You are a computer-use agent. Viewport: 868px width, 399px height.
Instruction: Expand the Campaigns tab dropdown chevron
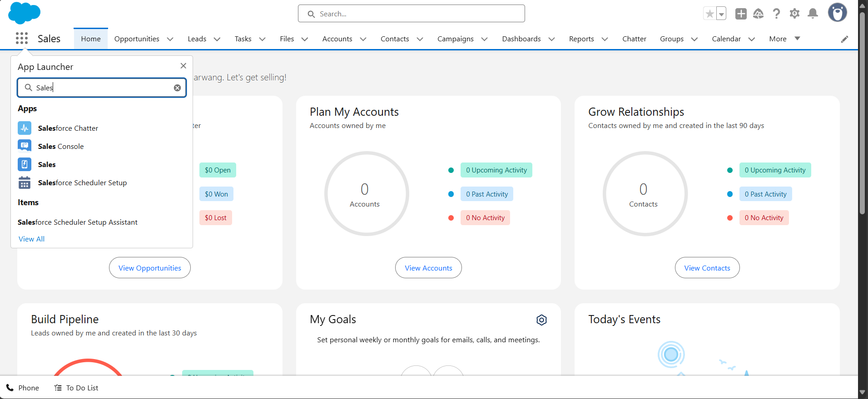[x=484, y=39]
